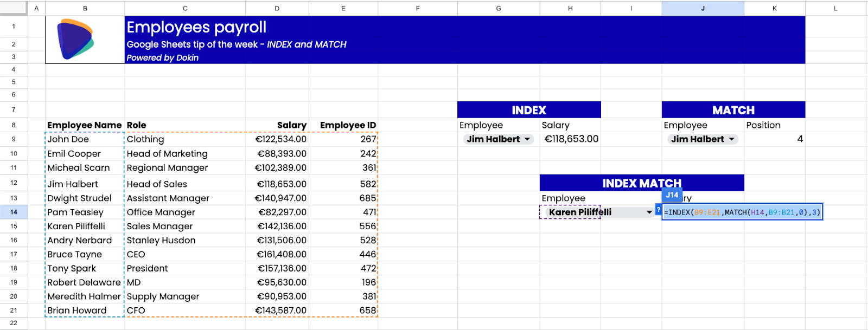Viewport: 868px width, 330px height.
Task: Select the John Doe cell
Action: coord(85,139)
